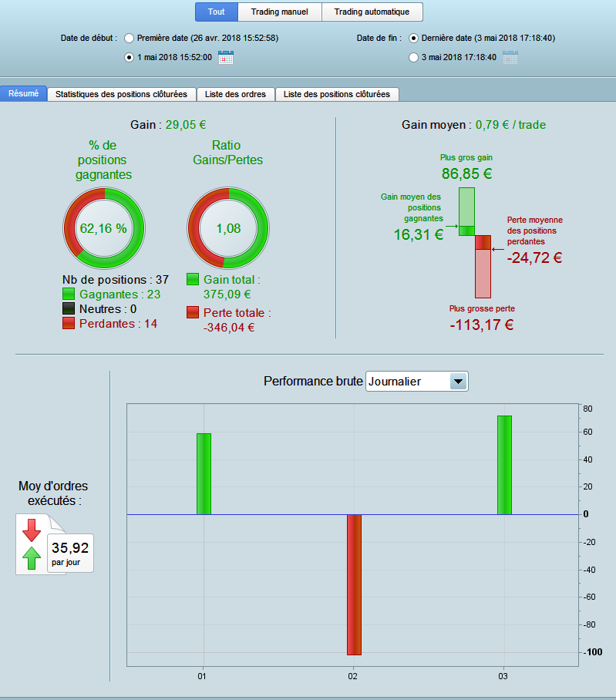Click the black Neutres legend square
This screenshot has height=700, width=616.
point(69,308)
